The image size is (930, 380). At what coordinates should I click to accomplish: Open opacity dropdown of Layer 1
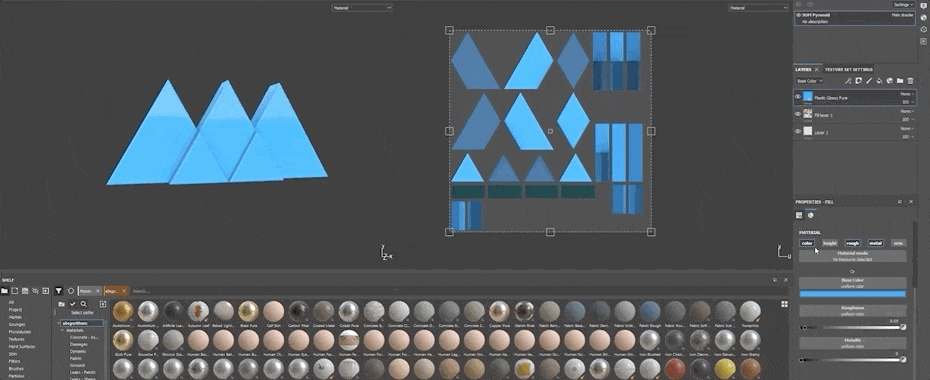pyautogui.click(x=907, y=136)
